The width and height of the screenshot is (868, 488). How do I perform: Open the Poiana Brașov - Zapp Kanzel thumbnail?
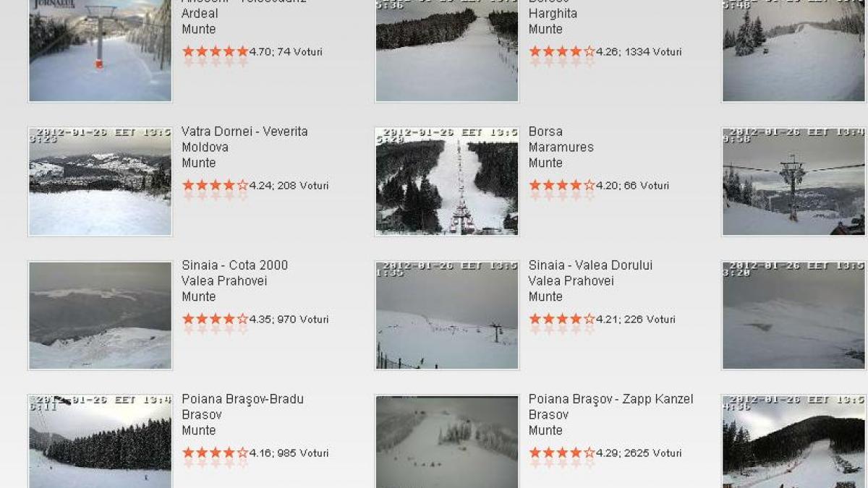click(x=446, y=442)
